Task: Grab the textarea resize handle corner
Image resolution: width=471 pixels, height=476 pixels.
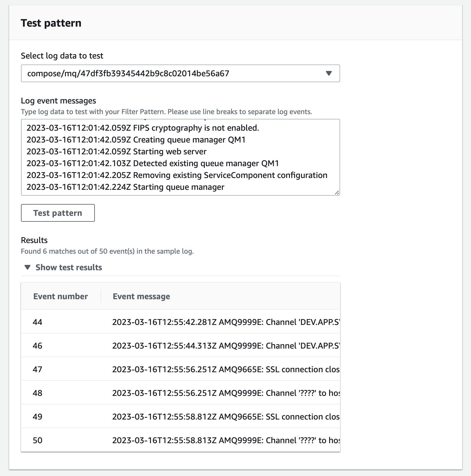Action: 337,192
